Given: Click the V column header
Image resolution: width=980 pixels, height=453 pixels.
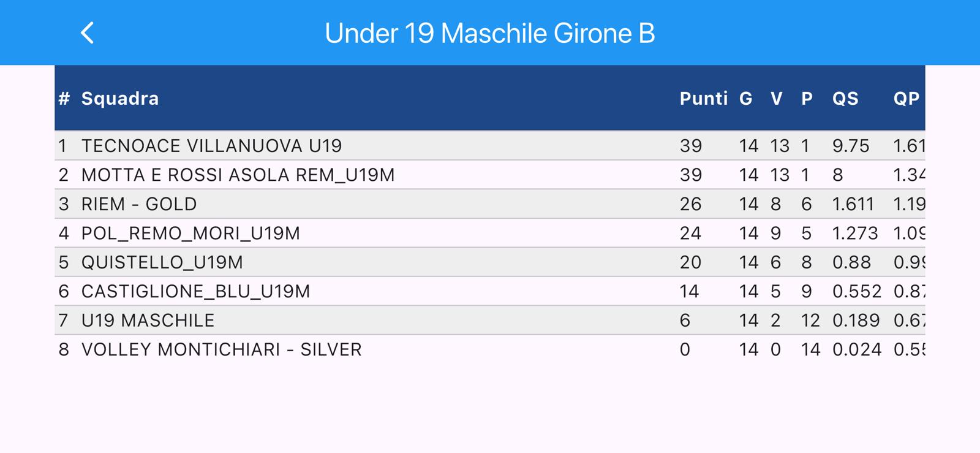Looking at the screenshot, I should (x=776, y=99).
